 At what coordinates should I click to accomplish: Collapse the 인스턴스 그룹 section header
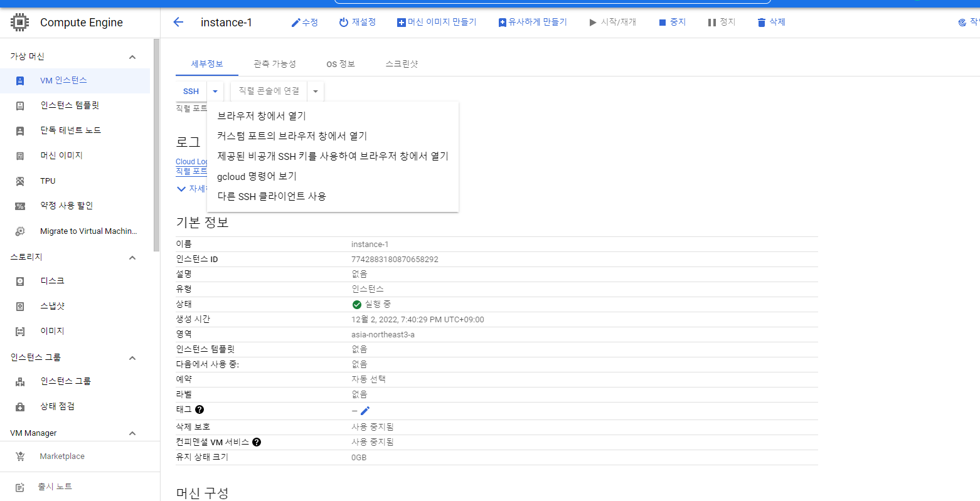click(x=132, y=358)
